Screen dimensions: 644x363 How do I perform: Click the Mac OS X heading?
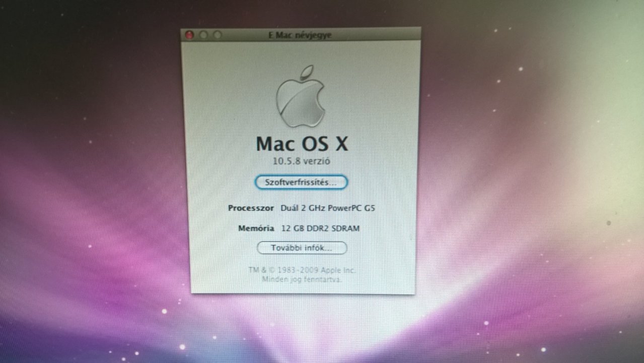tap(302, 144)
